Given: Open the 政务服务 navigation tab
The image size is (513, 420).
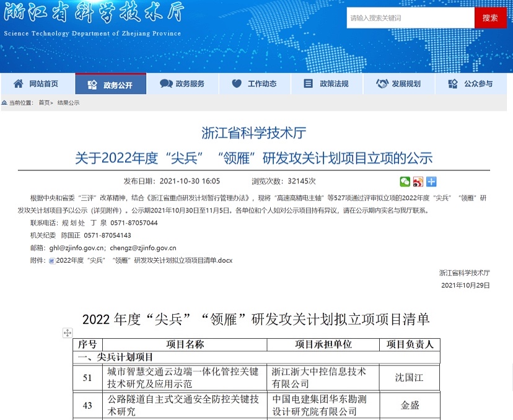Looking at the screenshot, I should pyautogui.click(x=183, y=84).
